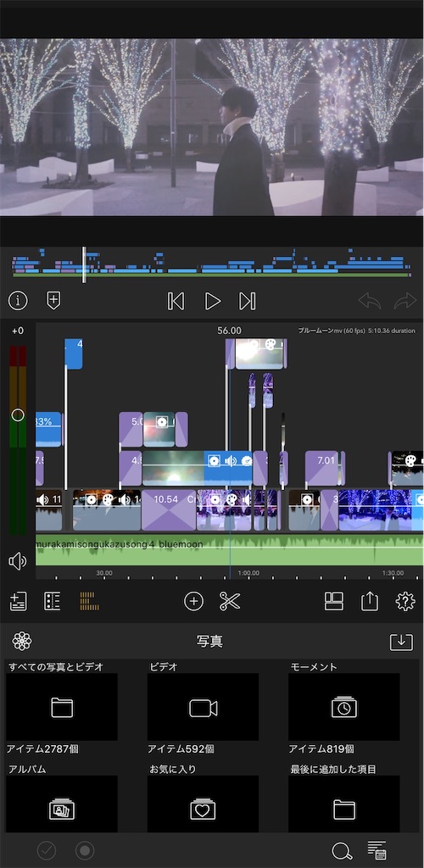424x868 pixels.
Task: Jump to previous edit point
Action: coord(176,301)
